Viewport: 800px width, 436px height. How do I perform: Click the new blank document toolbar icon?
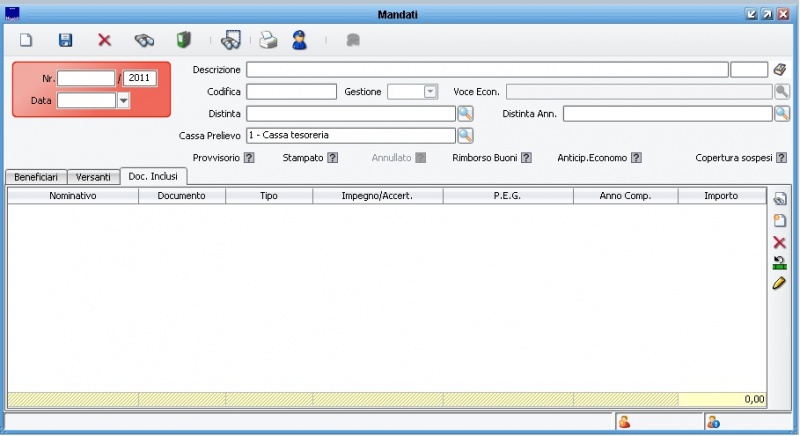[27, 40]
